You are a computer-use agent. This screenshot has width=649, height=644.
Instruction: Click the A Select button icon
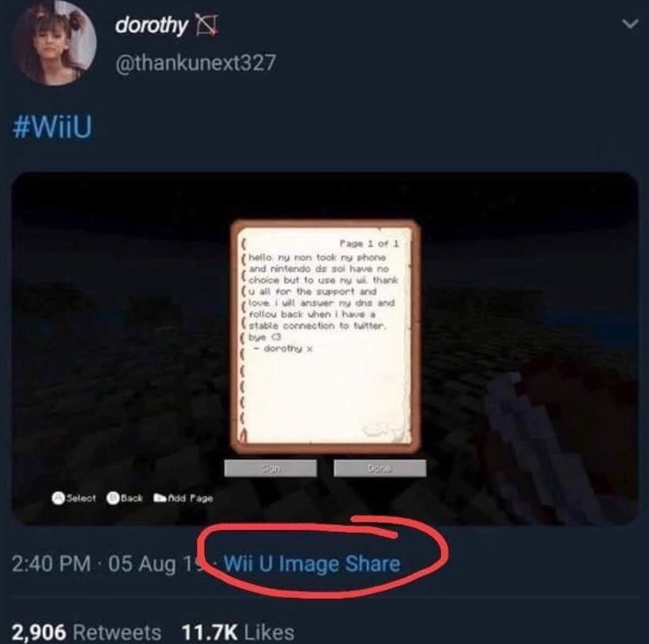point(59,498)
